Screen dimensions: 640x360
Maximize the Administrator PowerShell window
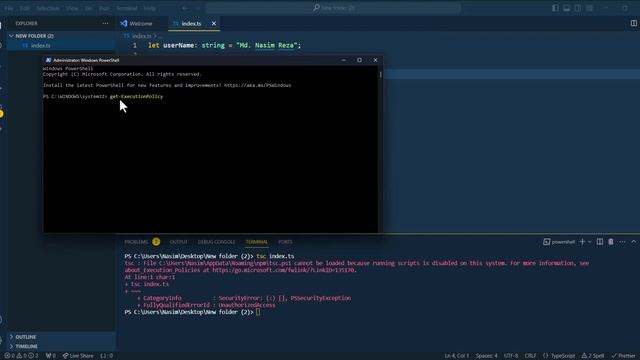click(x=359, y=60)
